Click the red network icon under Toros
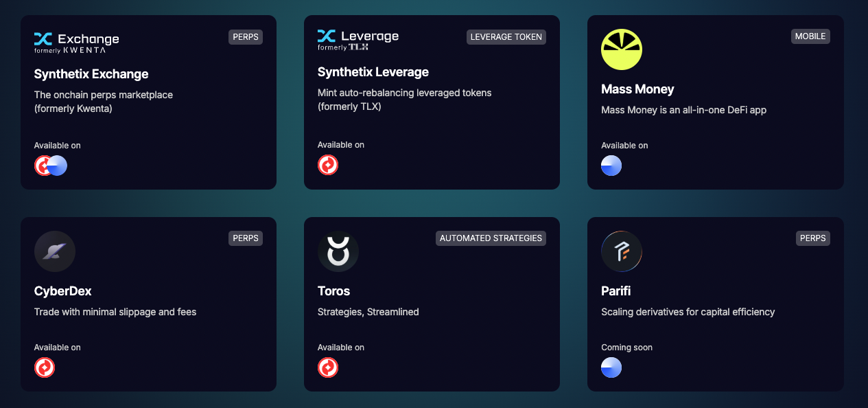 click(x=328, y=367)
